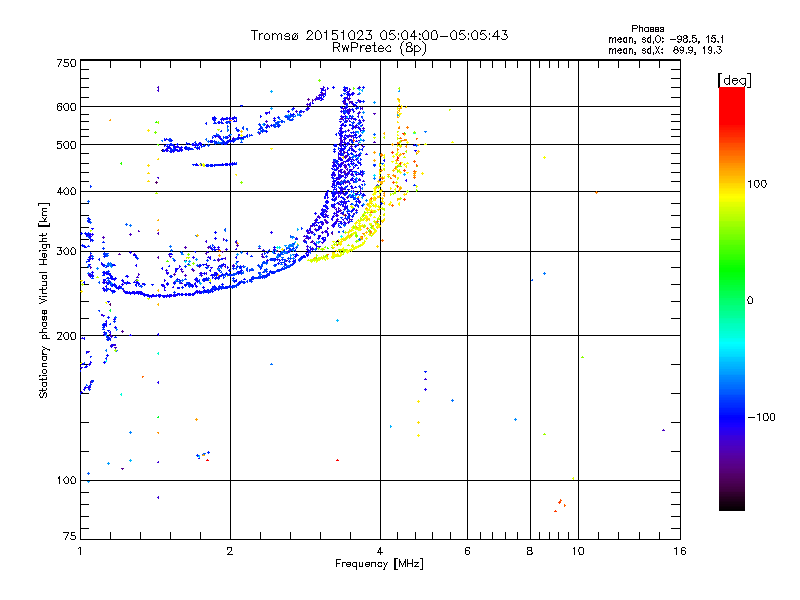Click the red-orange point cluster near 9 MHz

tap(560, 505)
